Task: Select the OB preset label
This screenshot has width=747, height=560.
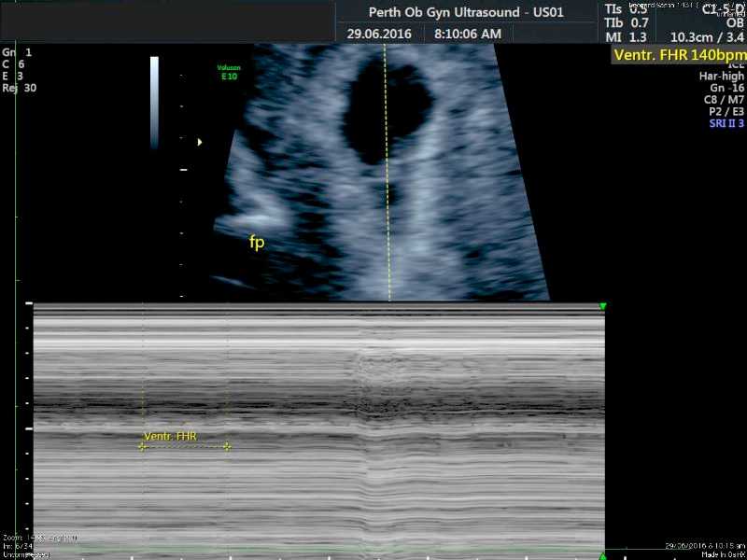Action: point(736,24)
